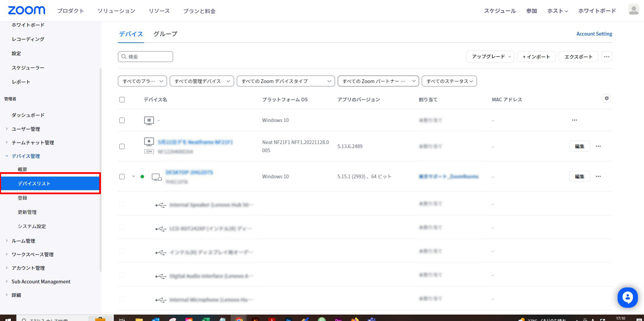Switch to the デバイス tab

tap(131, 34)
